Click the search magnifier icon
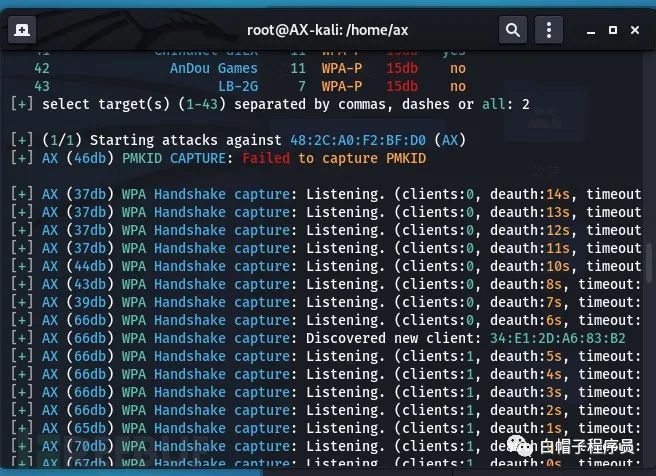The width and height of the screenshot is (656, 476). click(512, 31)
